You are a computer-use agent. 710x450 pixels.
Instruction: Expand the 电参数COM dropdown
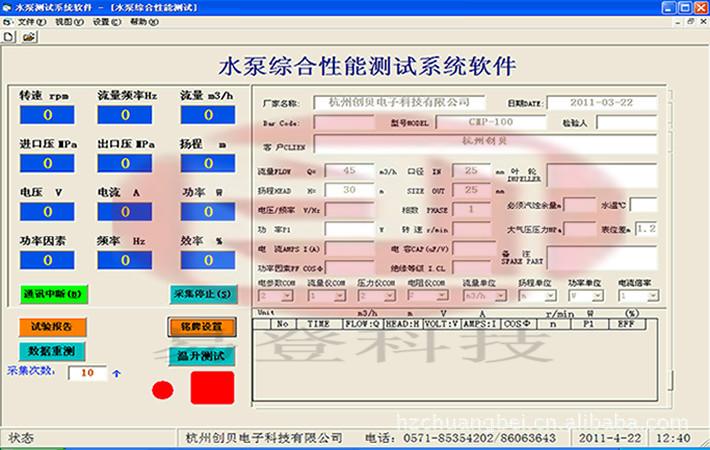(287, 296)
